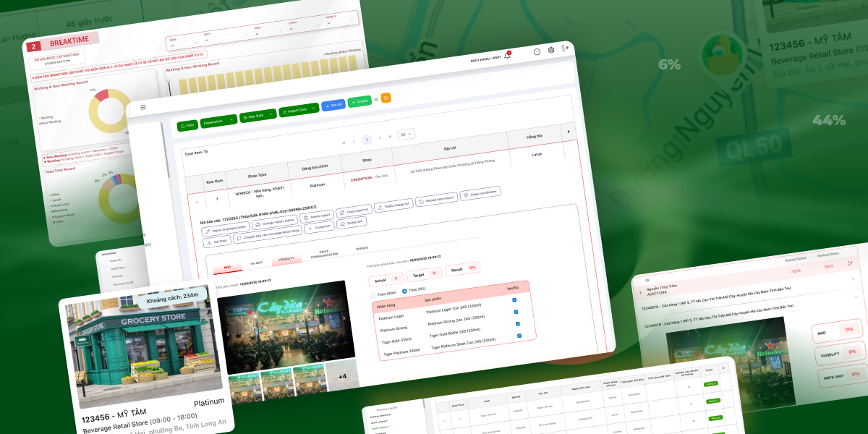The image size is (868, 434).
Task: Open the Import Data dropdown
Action: click(299, 110)
